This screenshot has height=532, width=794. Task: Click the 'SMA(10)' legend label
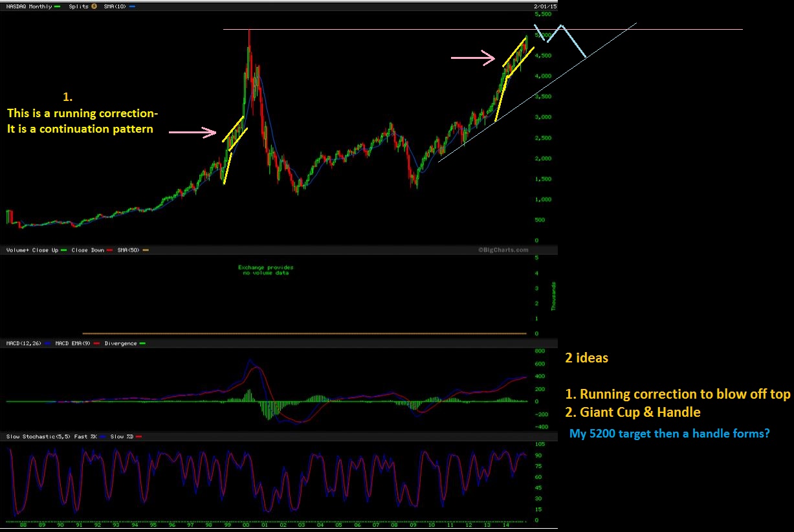115,6
